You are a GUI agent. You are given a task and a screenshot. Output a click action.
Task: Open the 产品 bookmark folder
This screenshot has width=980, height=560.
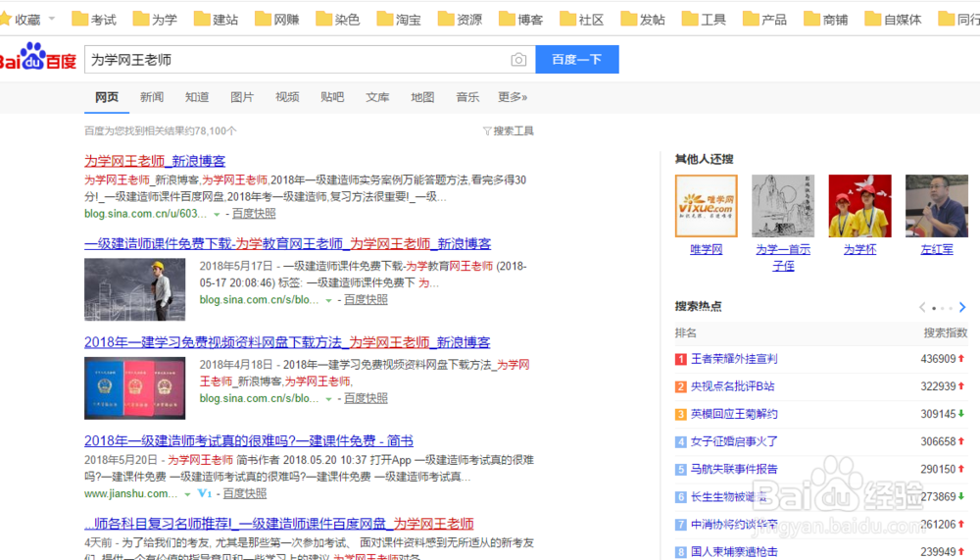point(765,20)
